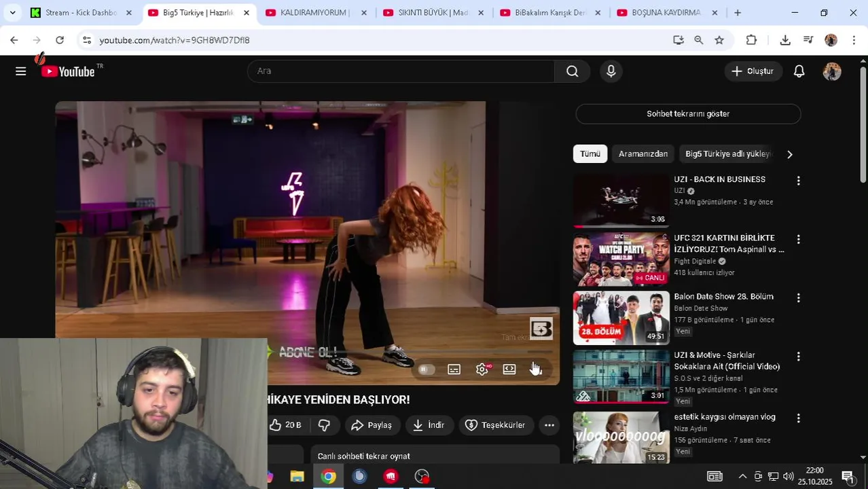Click the YouTube search field Ara

click(x=401, y=71)
